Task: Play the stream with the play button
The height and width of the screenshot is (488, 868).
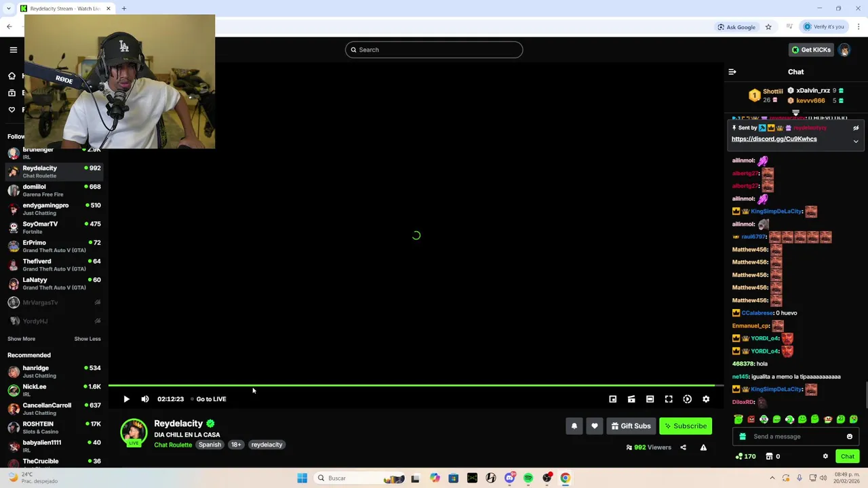Action: [x=126, y=399]
